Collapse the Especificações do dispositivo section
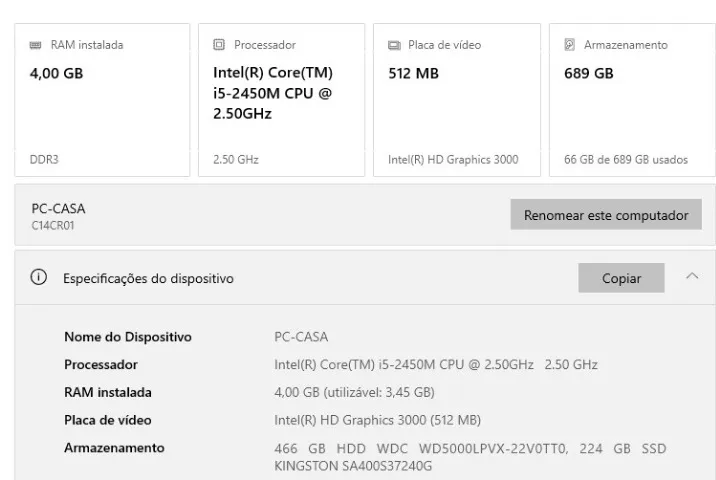Image resolution: width=716 pixels, height=480 pixels. click(x=692, y=276)
